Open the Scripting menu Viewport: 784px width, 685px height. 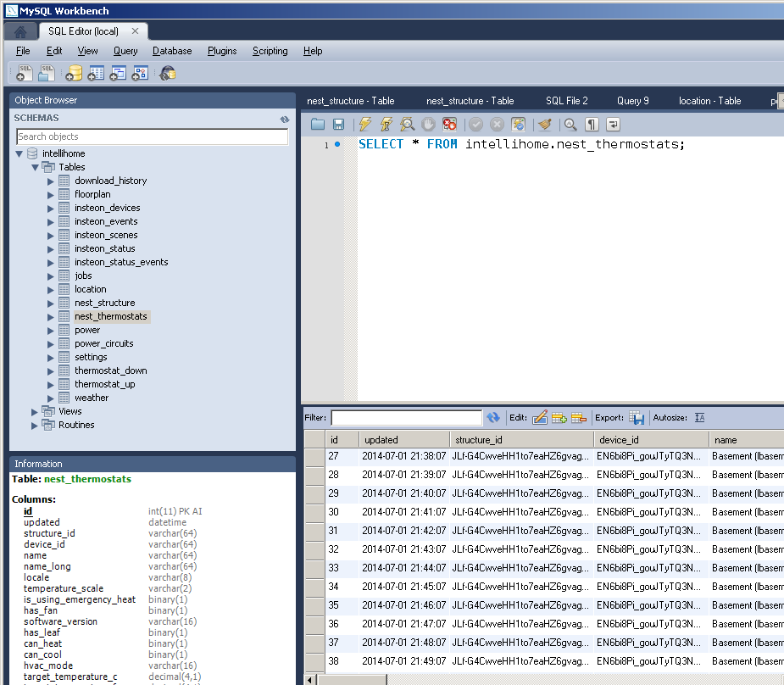pyautogui.click(x=270, y=51)
